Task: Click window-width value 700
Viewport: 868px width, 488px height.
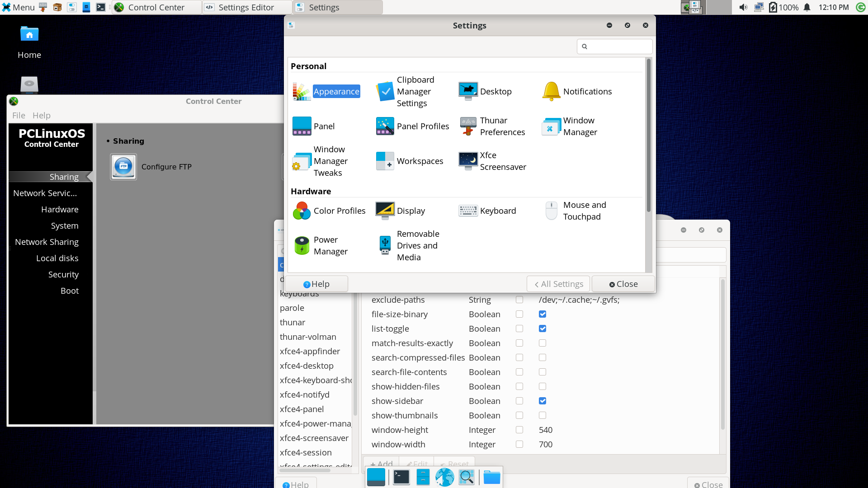Action: pos(546,445)
